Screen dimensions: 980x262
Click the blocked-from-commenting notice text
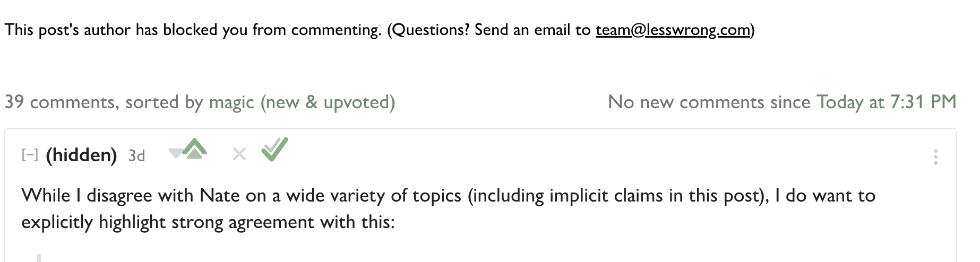[x=192, y=30]
